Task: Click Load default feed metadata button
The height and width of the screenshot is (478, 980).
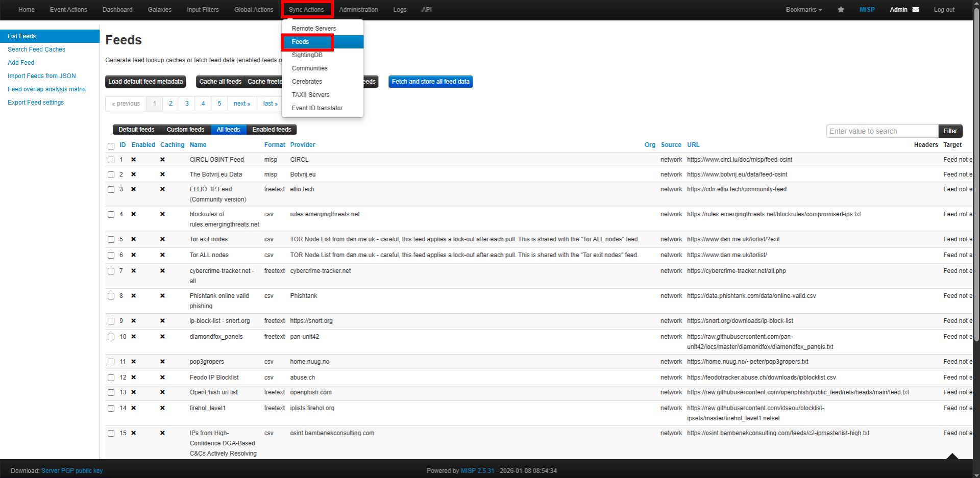Action: 145,82
